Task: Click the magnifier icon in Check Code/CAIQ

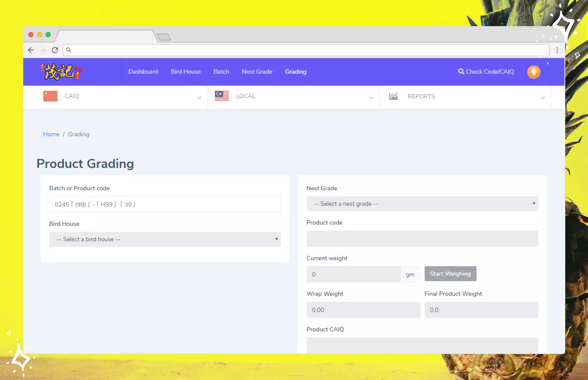Action: tap(461, 72)
